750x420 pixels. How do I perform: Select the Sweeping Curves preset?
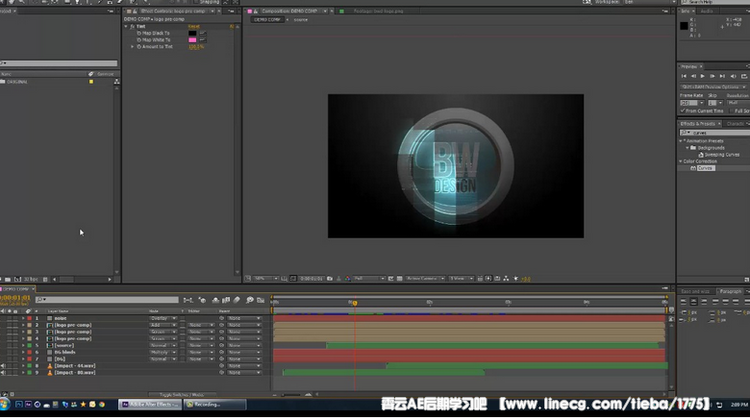(x=720, y=154)
